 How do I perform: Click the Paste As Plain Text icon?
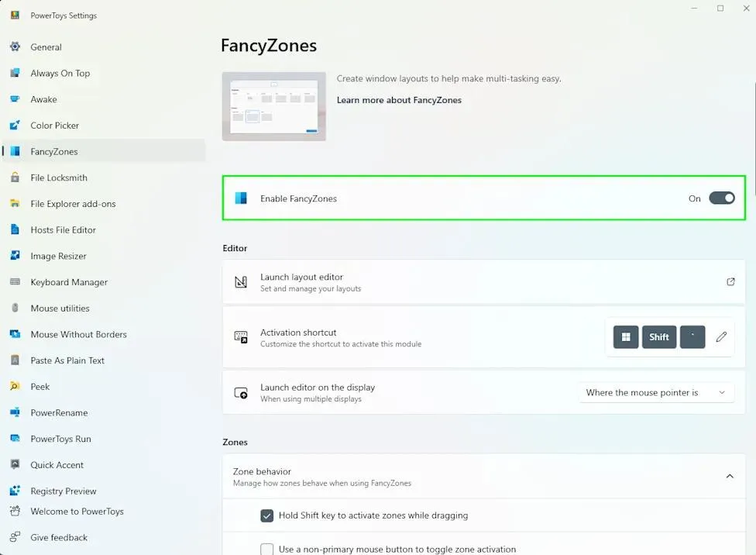click(x=15, y=360)
